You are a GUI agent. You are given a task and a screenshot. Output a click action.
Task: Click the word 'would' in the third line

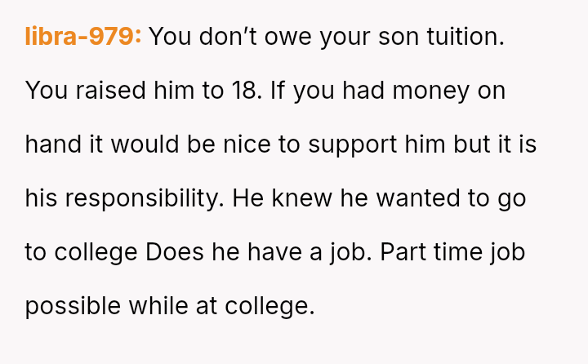pos(145,144)
